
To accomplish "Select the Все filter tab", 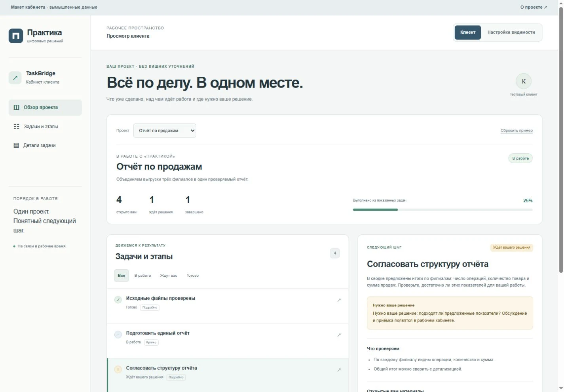I will click(122, 276).
